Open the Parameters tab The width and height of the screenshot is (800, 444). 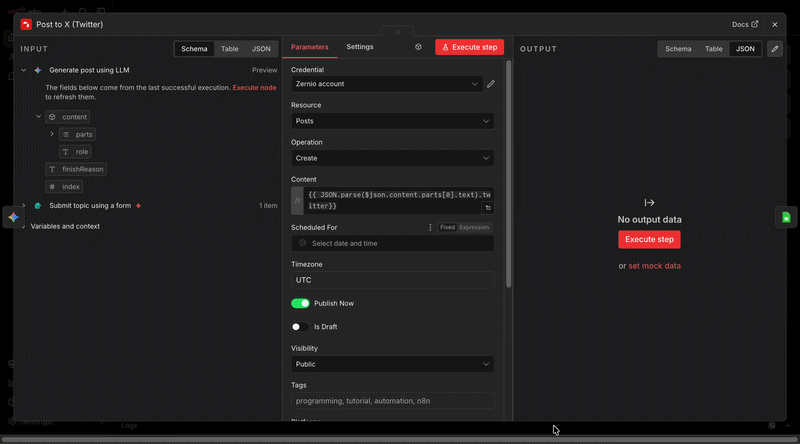pos(310,47)
